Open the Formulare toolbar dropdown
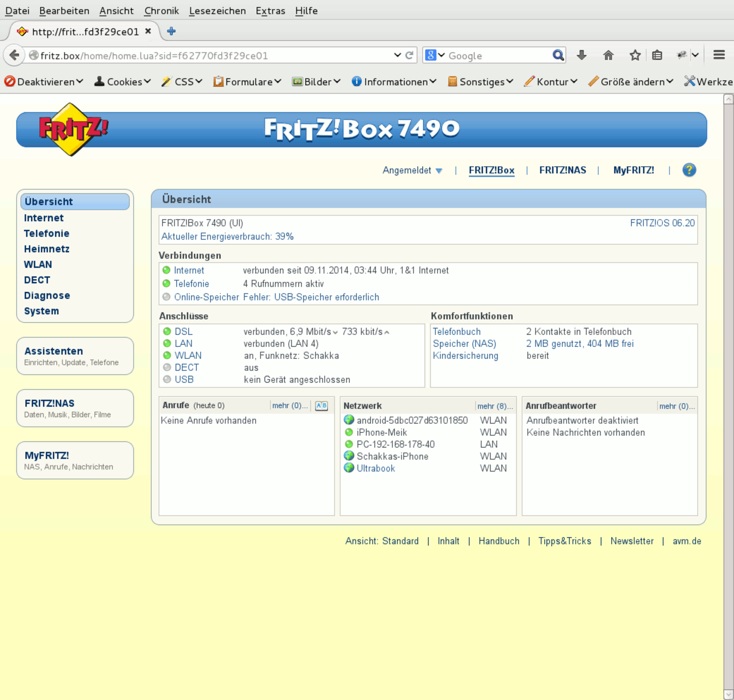 (x=247, y=81)
